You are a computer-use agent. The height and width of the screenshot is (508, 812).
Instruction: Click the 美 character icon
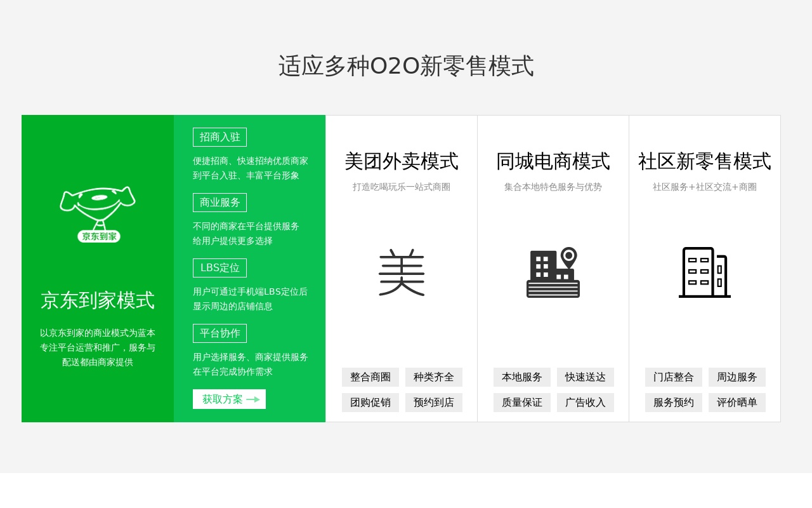pyautogui.click(x=402, y=272)
